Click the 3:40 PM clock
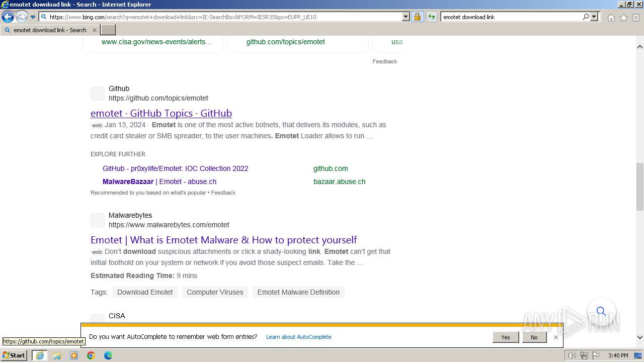Image resolution: width=644 pixels, height=362 pixels. [x=618, y=355]
